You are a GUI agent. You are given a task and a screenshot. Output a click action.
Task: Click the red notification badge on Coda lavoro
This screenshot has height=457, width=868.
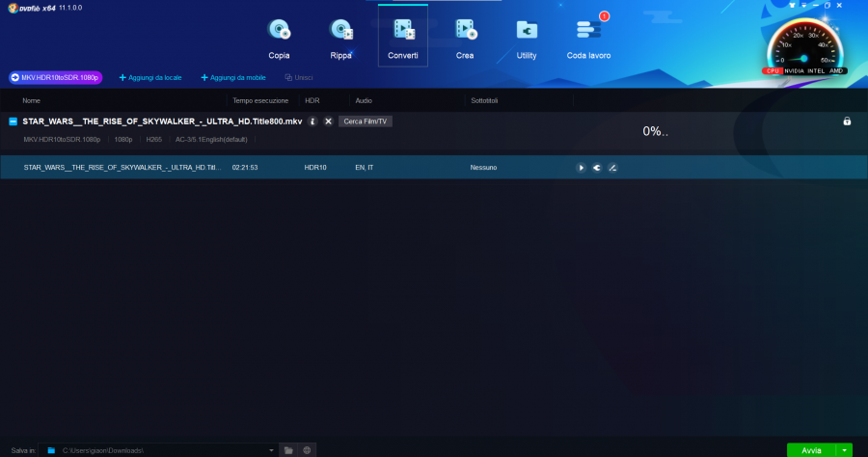604,16
